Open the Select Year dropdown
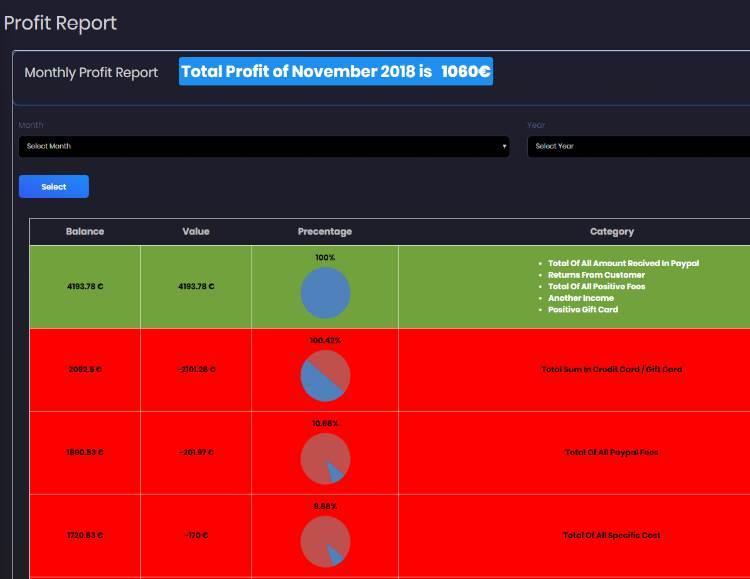This screenshot has height=579, width=750. pos(639,146)
